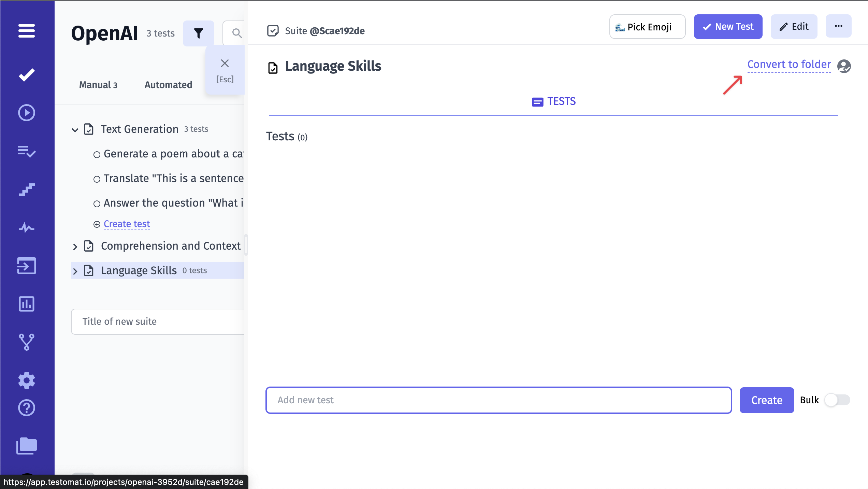Select the branching icon in the sidebar
The width and height of the screenshot is (868, 489).
coord(27,342)
